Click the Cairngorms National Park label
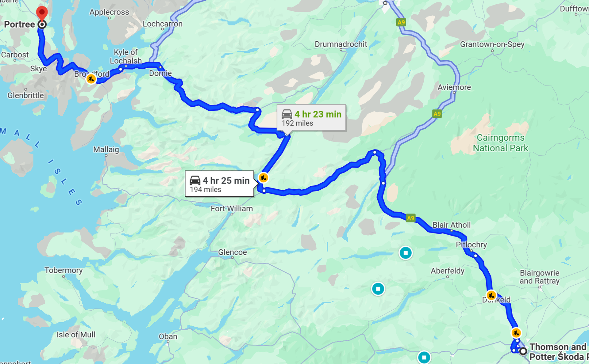The height and width of the screenshot is (364, 589). click(x=500, y=143)
